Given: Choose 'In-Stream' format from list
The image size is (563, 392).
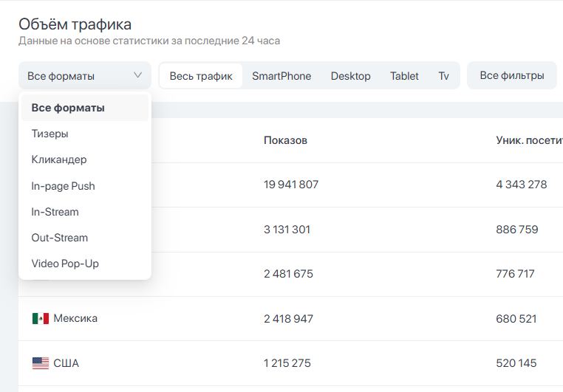Looking at the screenshot, I should 55,212.
